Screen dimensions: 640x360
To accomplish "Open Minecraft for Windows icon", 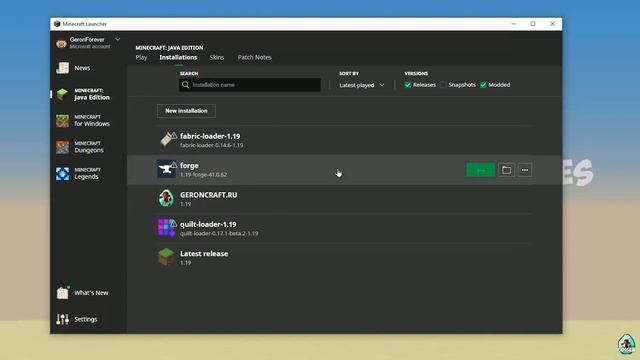I will coord(62,120).
